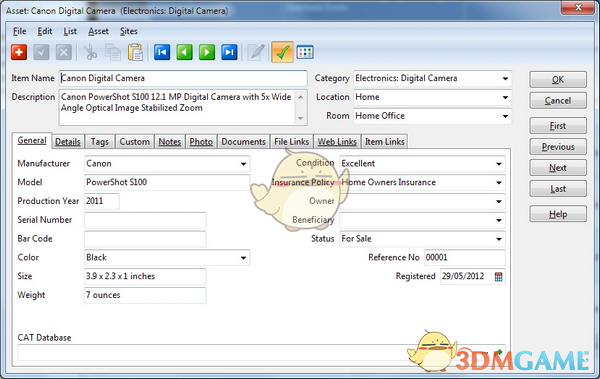This screenshot has height=379, width=600.
Task: Expand the Category dropdown
Action: 505,78
